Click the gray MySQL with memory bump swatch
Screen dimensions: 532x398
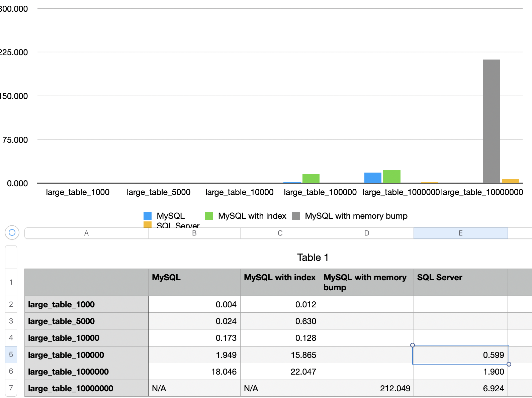coord(296,216)
